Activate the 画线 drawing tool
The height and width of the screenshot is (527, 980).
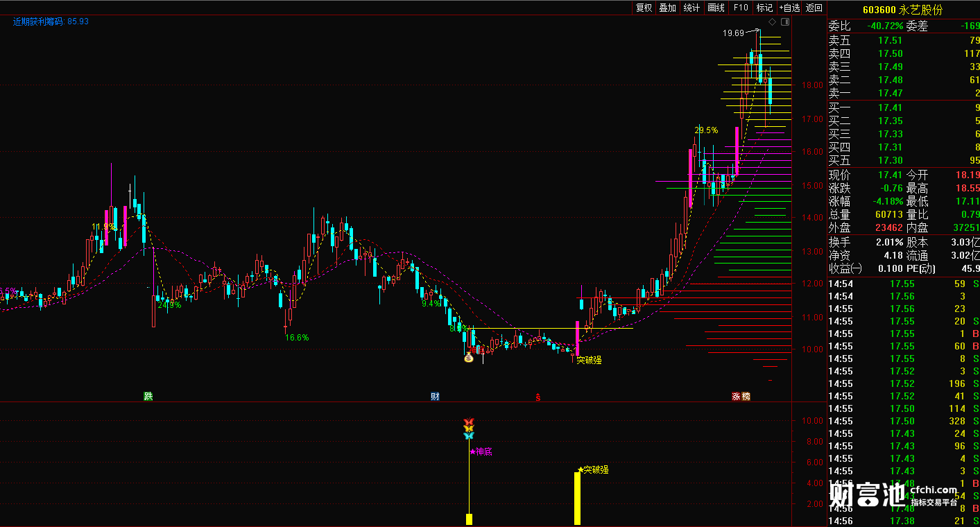click(x=716, y=8)
